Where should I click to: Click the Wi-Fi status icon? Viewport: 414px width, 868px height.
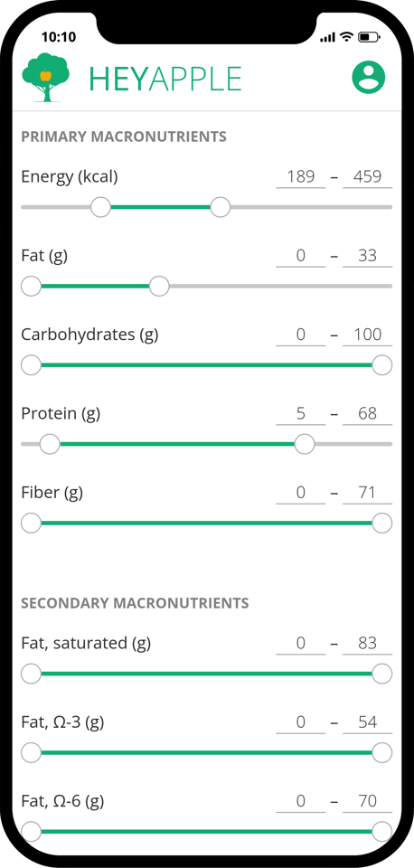[x=347, y=37]
